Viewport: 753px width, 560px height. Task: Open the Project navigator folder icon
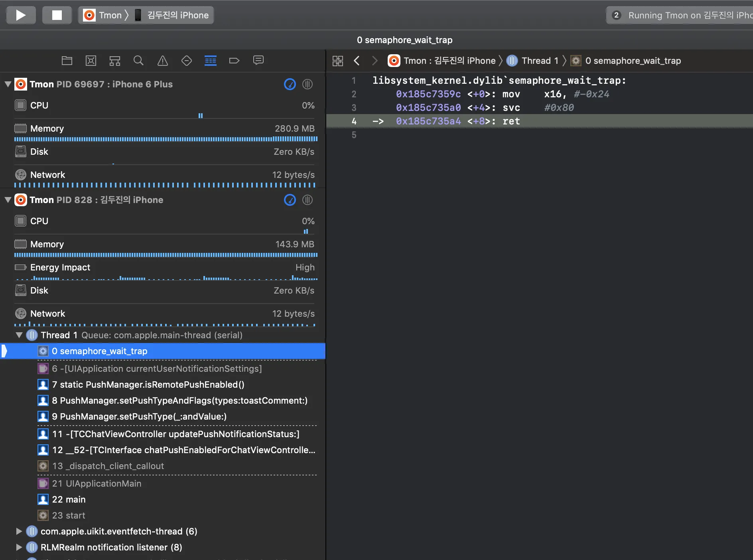point(67,61)
